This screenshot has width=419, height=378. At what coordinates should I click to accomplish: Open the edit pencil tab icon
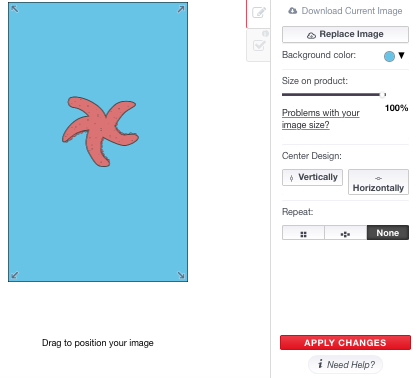[x=259, y=12]
